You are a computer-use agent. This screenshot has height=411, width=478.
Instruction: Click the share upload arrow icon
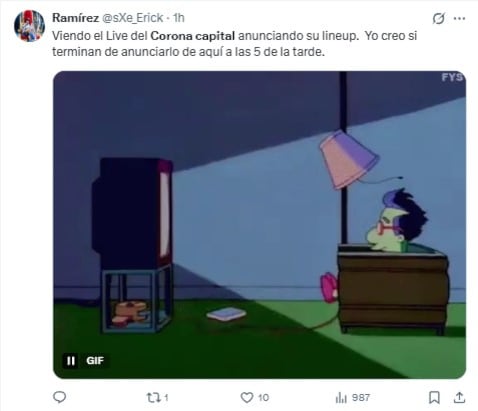click(x=459, y=397)
